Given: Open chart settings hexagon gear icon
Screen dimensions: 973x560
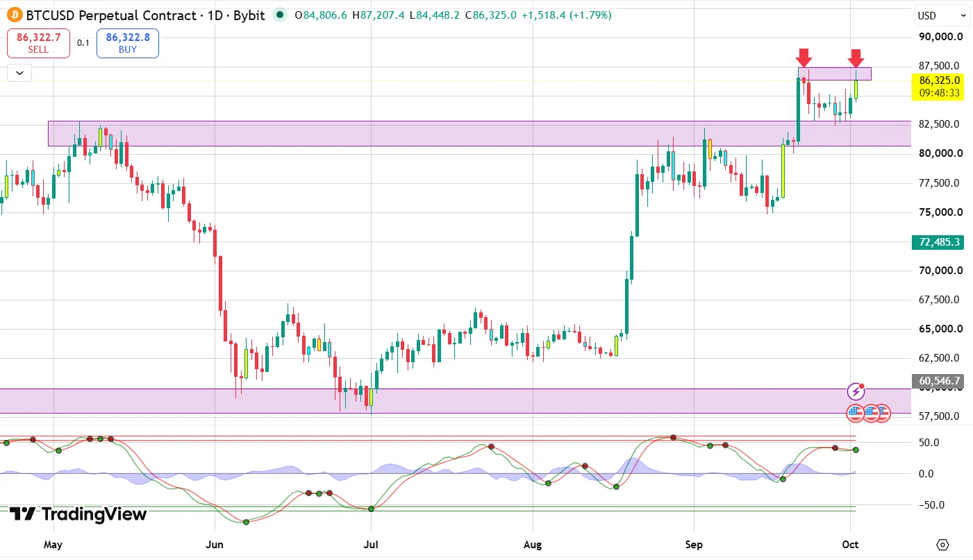Looking at the screenshot, I should [942, 544].
